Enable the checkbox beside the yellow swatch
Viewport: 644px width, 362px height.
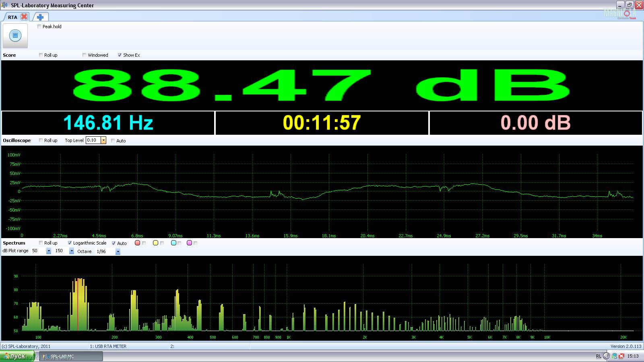pos(162,243)
